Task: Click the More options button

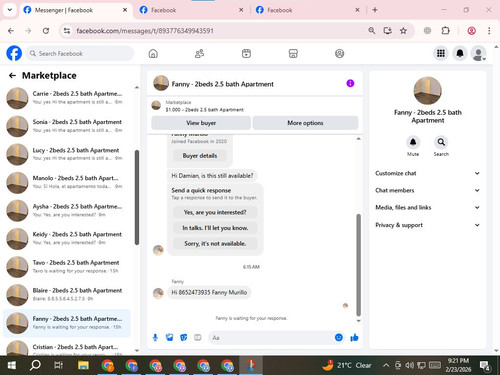Action: point(305,123)
